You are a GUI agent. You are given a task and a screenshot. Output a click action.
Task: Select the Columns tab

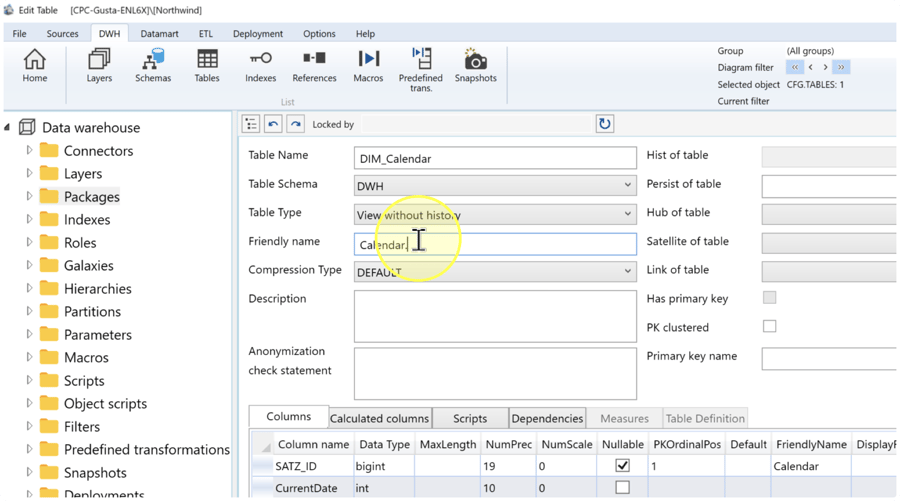pyautogui.click(x=289, y=417)
